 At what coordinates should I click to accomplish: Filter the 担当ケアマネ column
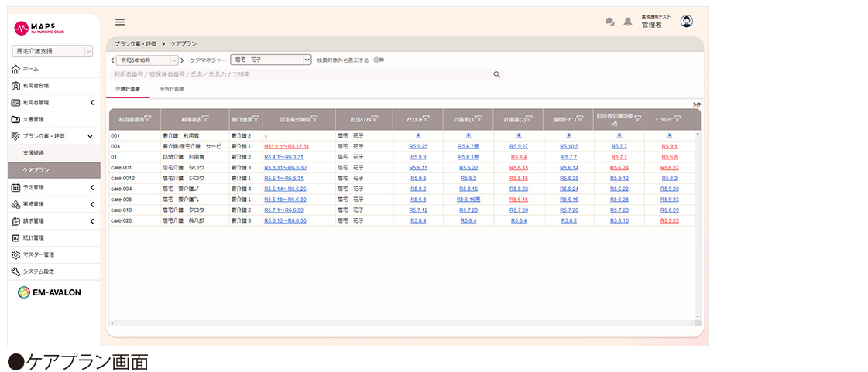click(375, 118)
